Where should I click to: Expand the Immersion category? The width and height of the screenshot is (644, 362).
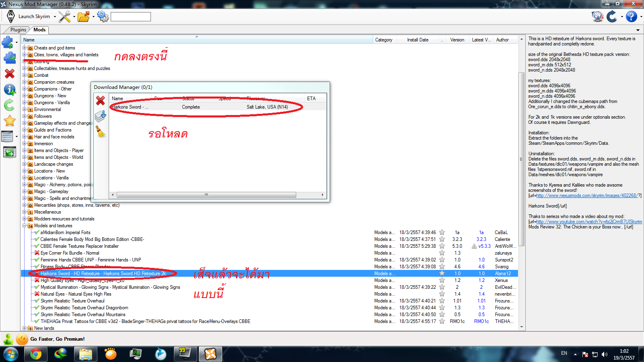[x=25, y=144]
